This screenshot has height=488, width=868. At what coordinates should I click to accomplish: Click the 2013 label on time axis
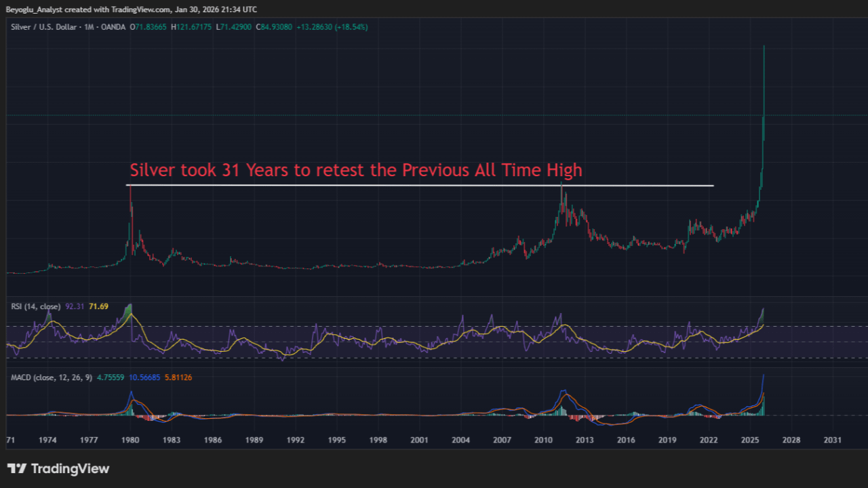tap(585, 440)
